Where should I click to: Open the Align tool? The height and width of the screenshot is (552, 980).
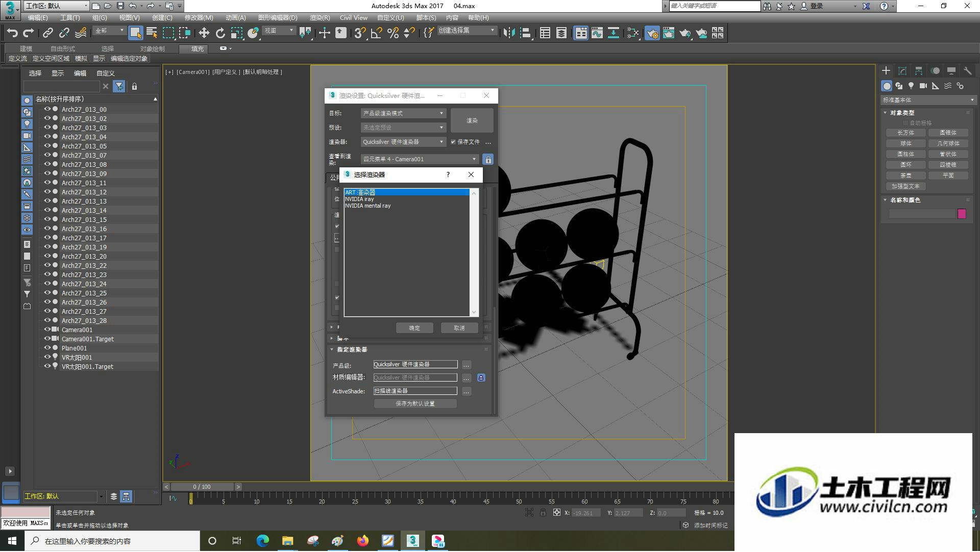(525, 33)
